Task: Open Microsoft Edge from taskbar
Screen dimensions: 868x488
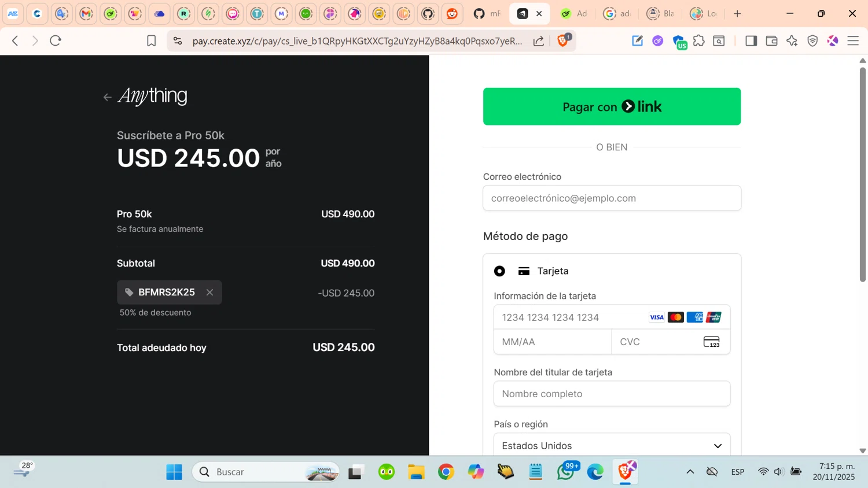Action: 595,472
